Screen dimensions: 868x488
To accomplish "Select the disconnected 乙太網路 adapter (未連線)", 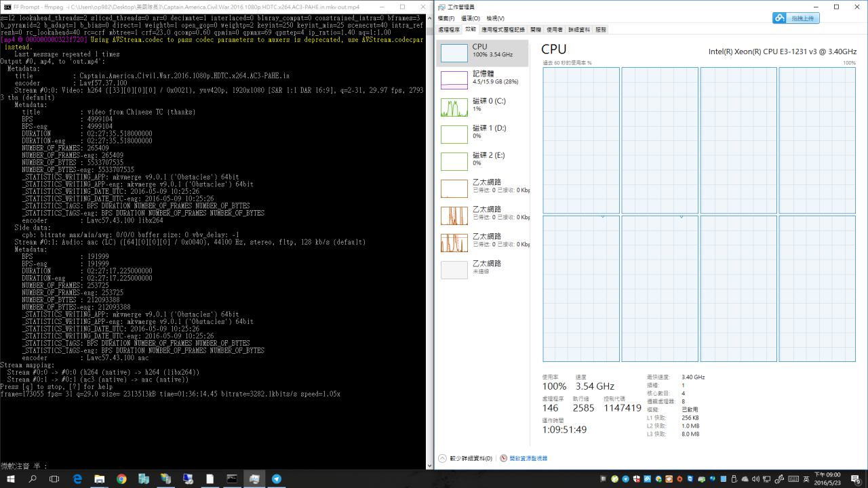I will (x=483, y=268).
